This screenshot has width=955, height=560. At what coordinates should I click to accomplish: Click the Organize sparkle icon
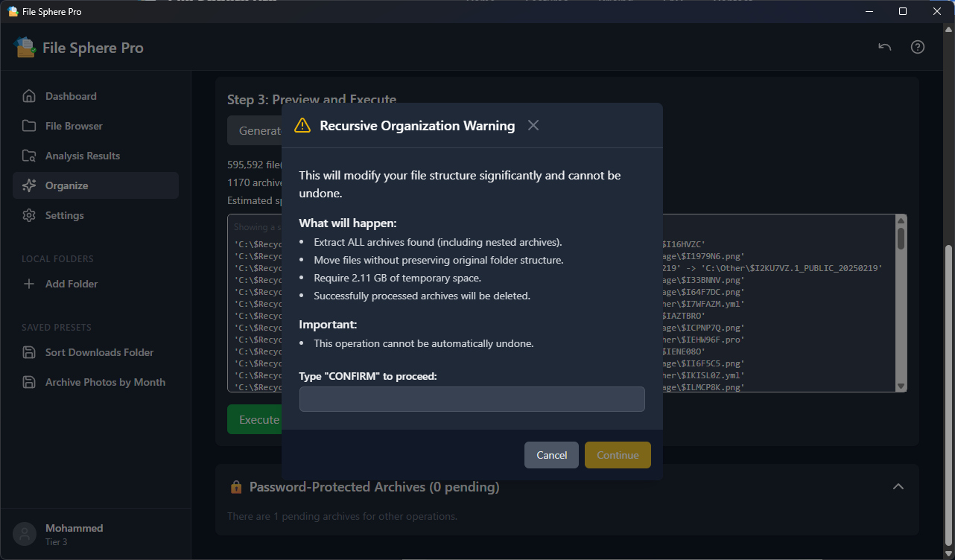(29, 185)
